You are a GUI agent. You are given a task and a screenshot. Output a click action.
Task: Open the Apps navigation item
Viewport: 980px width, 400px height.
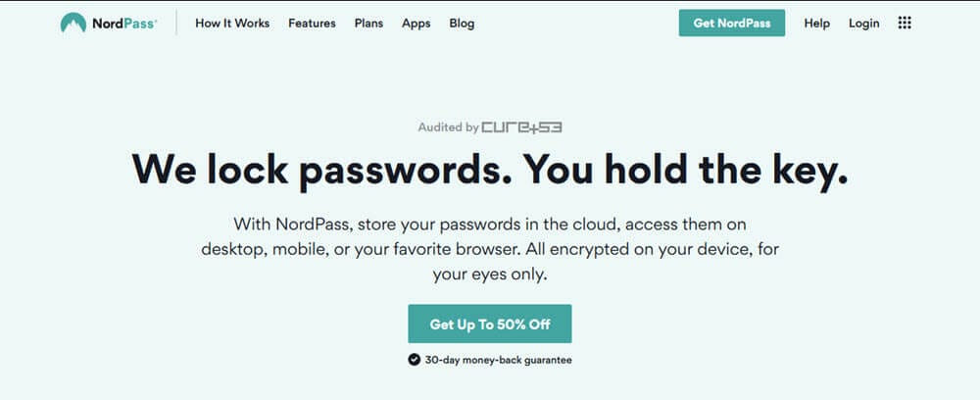tap(416, 24)
